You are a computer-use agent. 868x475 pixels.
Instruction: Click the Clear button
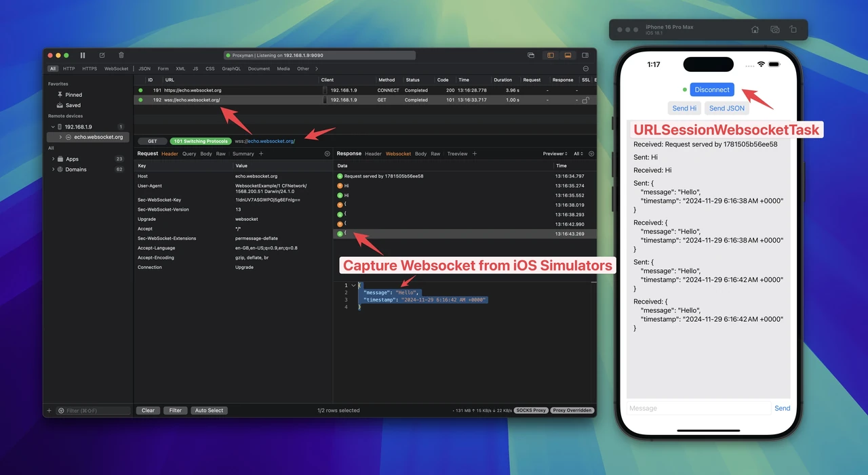click(x=148, y=411)
